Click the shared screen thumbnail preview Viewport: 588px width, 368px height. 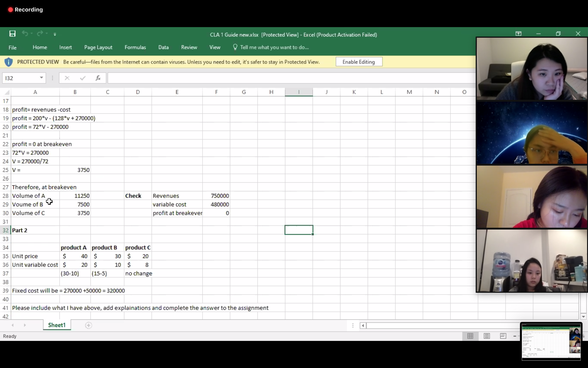click(551, 342)
